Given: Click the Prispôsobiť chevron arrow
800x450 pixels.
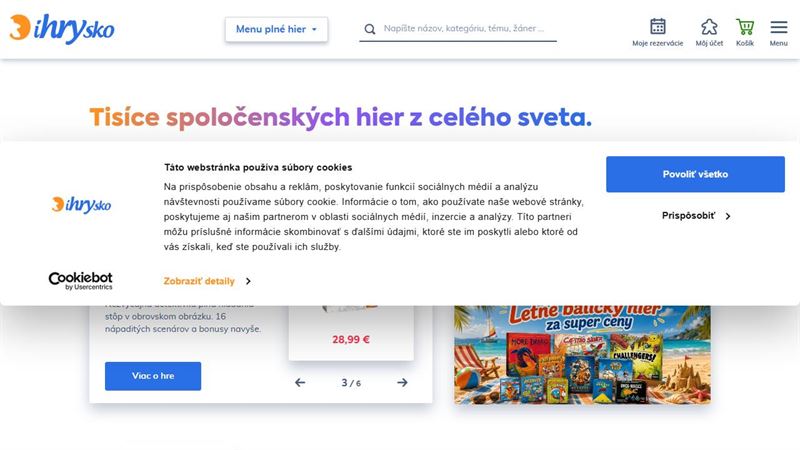Looking at the screenshot, I should click(728, 216).
